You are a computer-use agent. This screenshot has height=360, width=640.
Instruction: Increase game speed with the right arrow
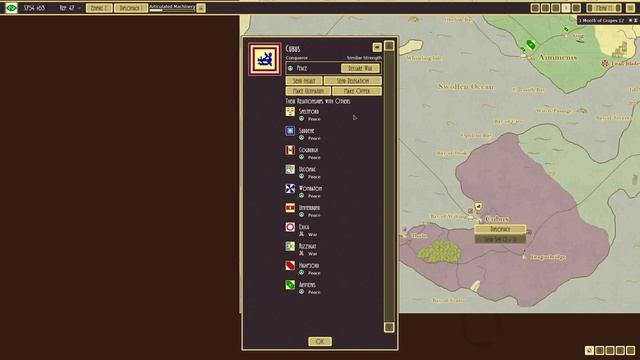[618, 8]
